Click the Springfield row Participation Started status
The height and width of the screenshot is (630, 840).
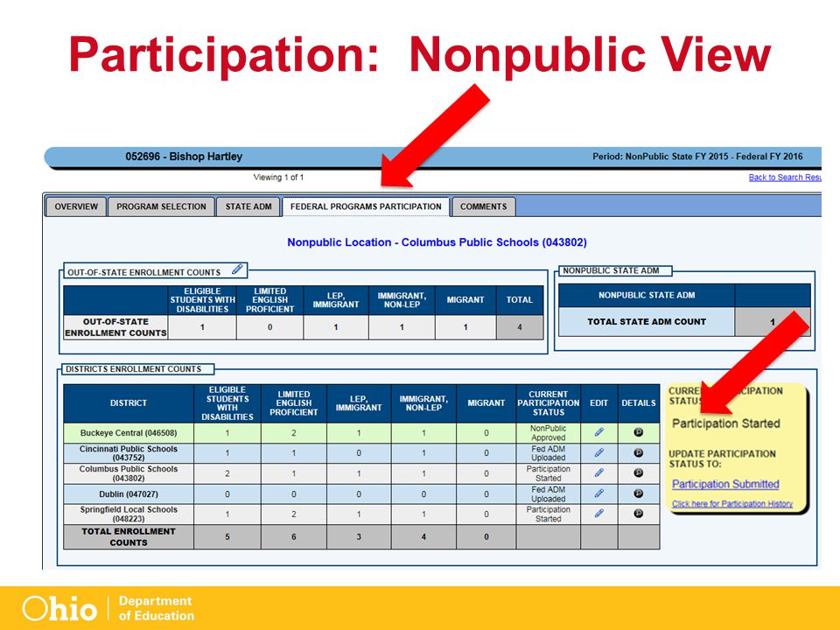[548, 514]
